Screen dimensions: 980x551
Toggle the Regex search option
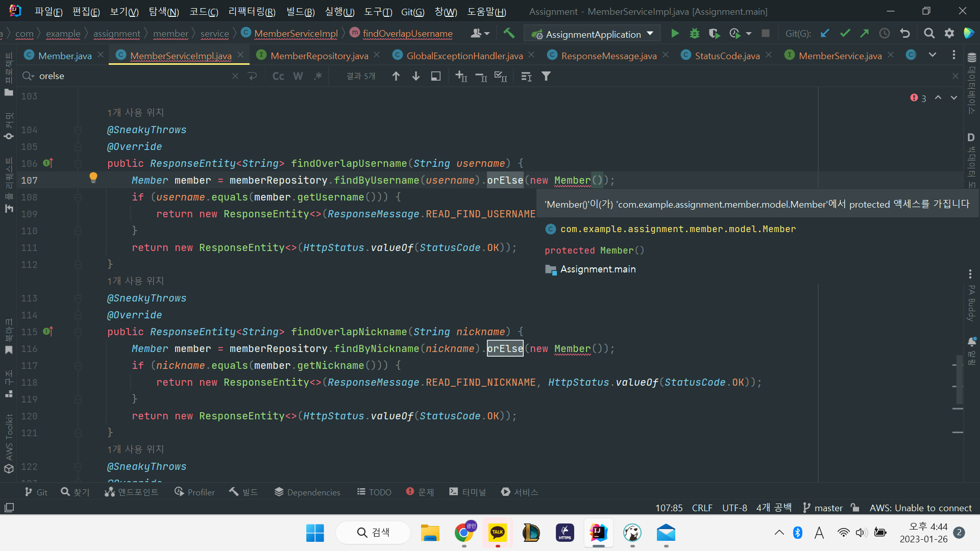click(318, 76)
